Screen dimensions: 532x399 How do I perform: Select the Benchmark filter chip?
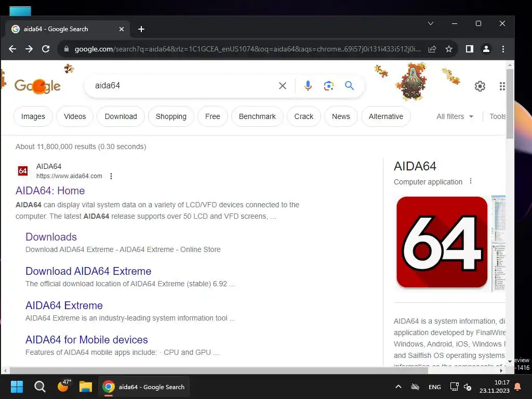click(x=257, y=116)
